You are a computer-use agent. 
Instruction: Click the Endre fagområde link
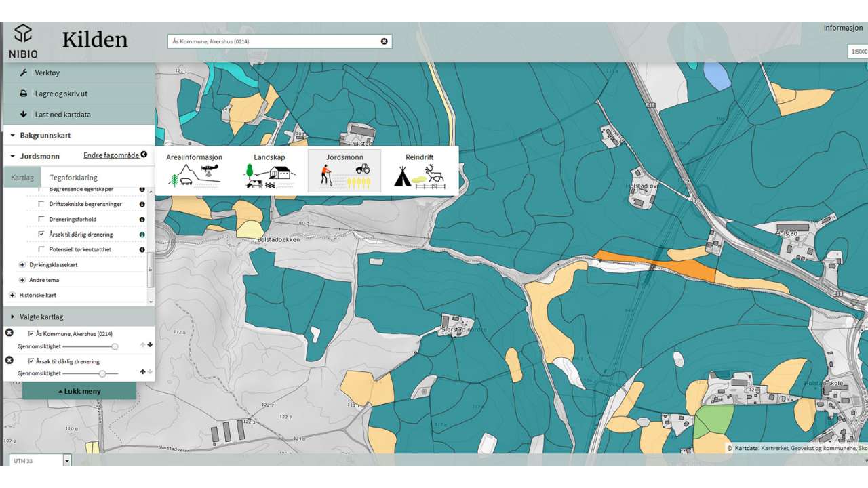(x=111, y=155)
